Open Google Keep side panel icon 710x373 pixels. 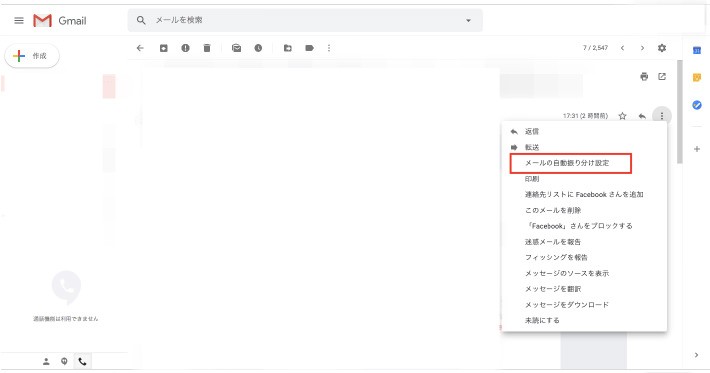coord(697,78)
